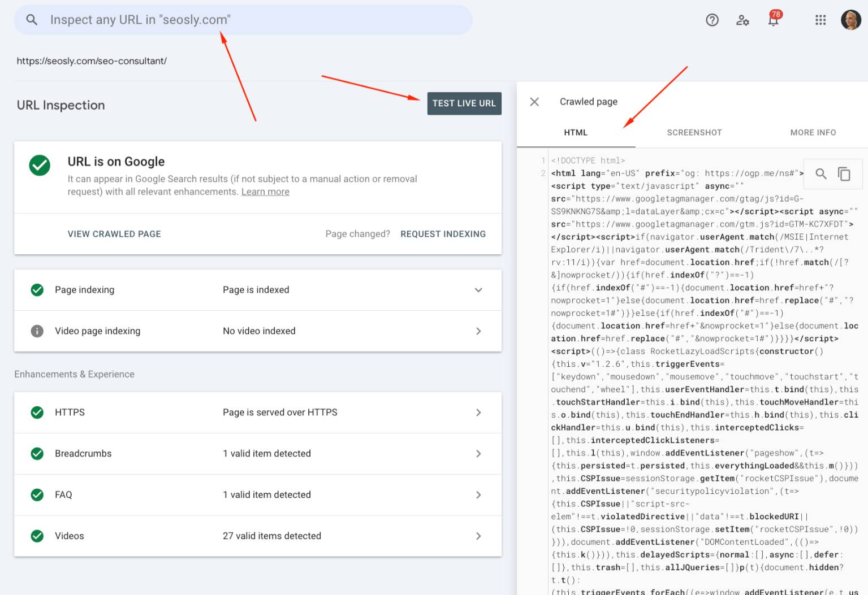Click green check icon in FAQ row

click(37, 495)
